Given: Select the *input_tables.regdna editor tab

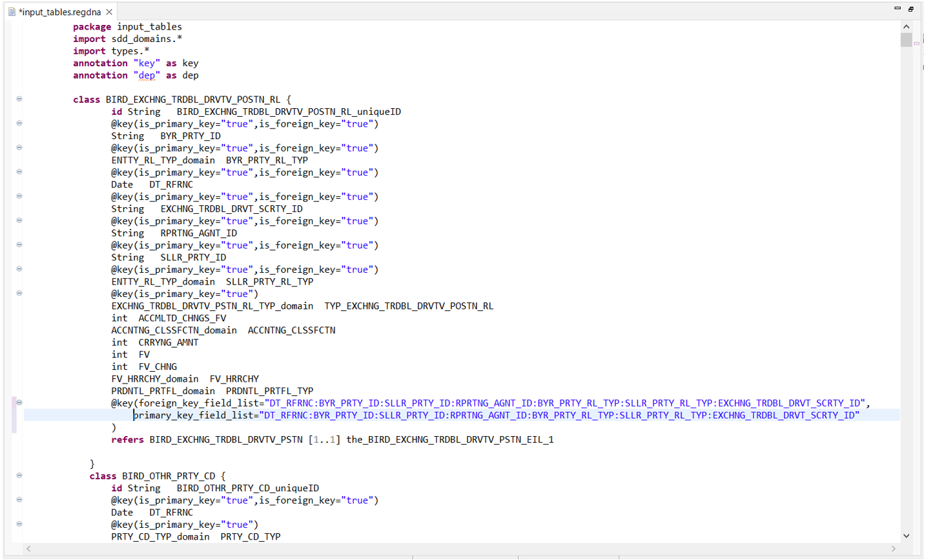Looking at the screenshot, I should [x=59, y=11].
